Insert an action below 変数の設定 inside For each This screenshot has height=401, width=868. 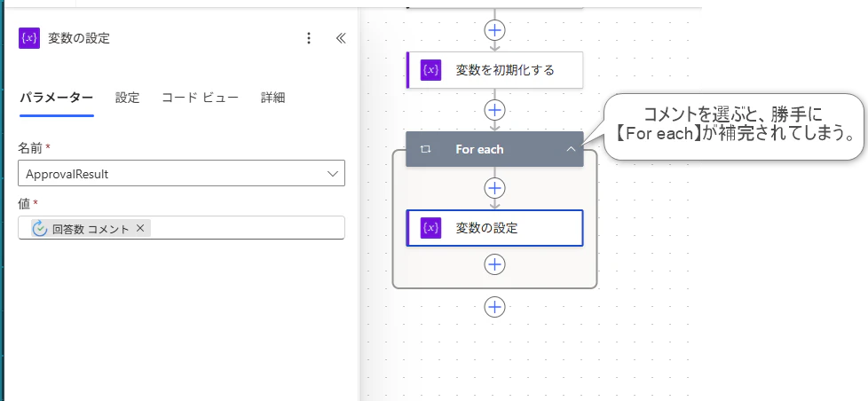[x=494, y=264]
